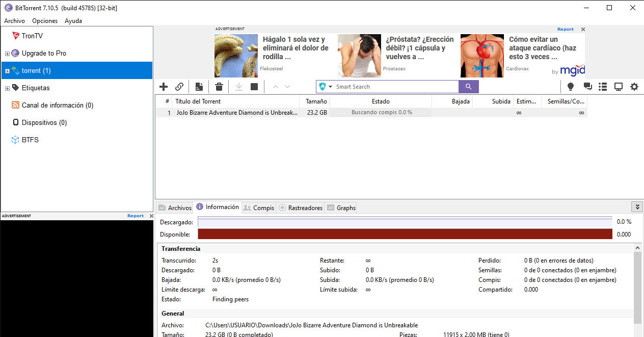This screenshot has width=644, height=337.
Task: Sort by Semillas/Co... column header
Action: pyautogui.click(x=564, y=101)
